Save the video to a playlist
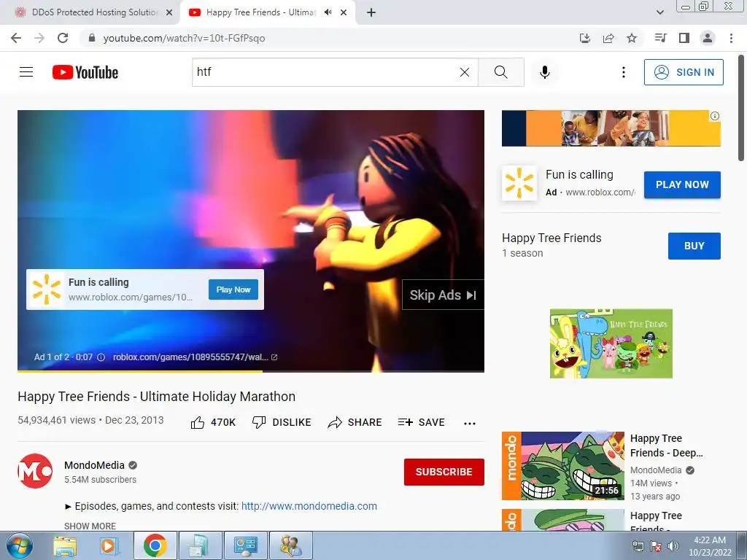Viewport: 747px width, 560px height. click(422, 422)
